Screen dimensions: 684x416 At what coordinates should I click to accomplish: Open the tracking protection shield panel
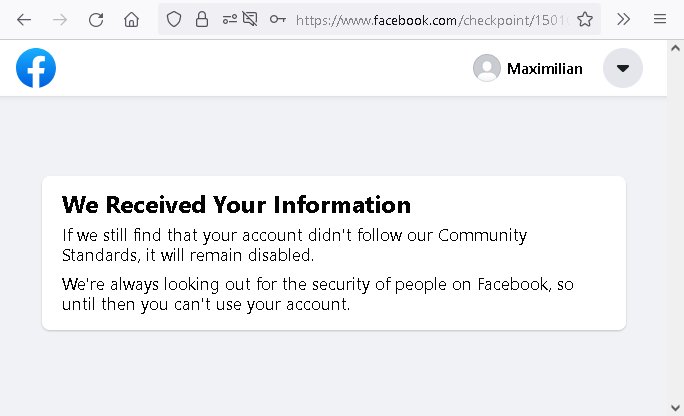tap(174, 19)
